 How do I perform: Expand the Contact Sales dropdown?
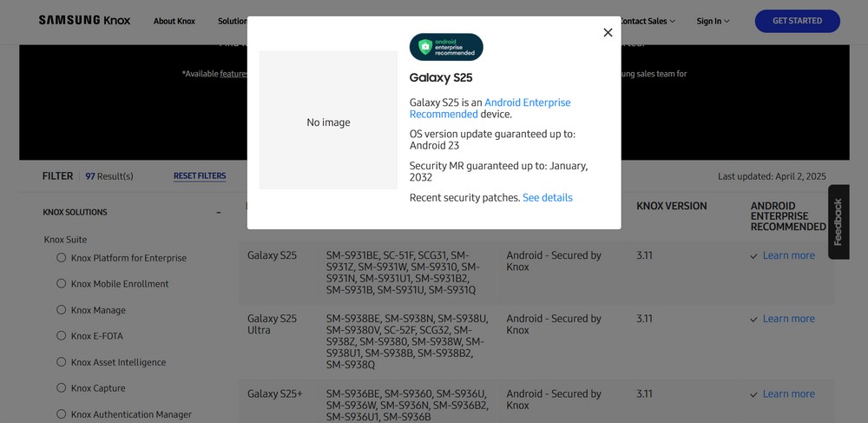pyautogui.click(x=647, y=21)
